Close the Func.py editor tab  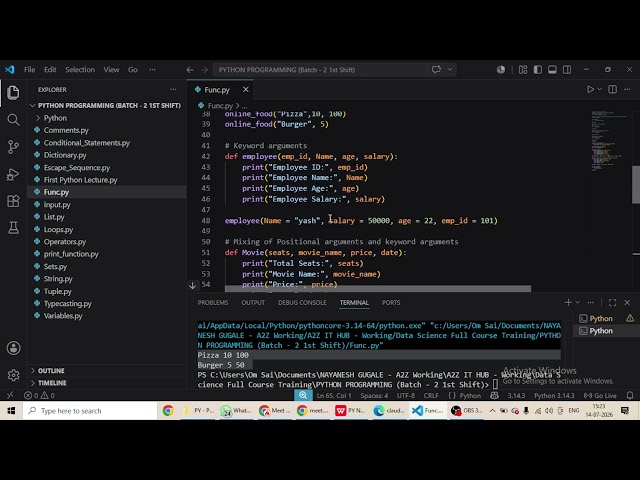pos(246,89)
